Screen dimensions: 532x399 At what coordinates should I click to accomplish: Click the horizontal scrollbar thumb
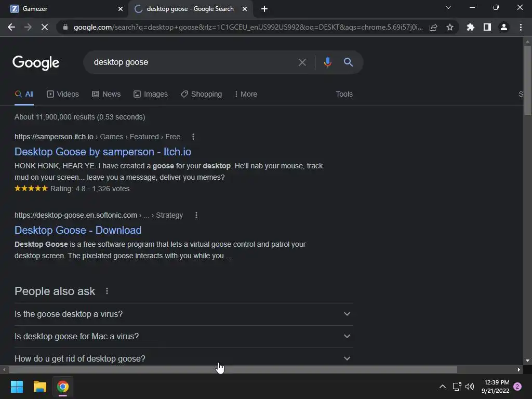click(233, 369)
